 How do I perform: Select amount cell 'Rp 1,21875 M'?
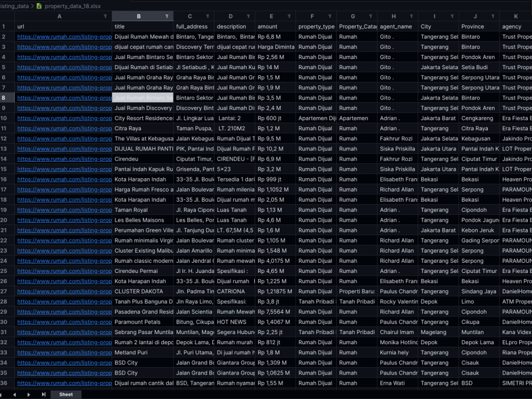coord(275,291)
